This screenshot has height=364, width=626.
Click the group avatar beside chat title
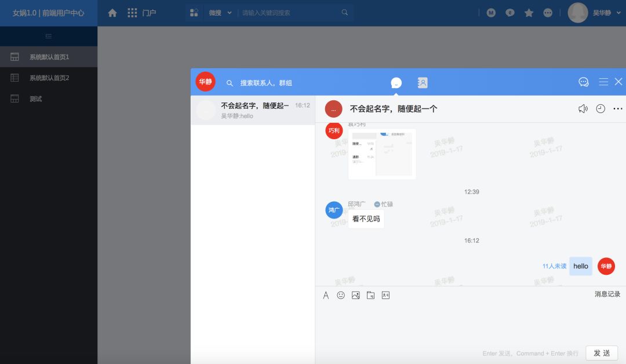click(333, 109)
